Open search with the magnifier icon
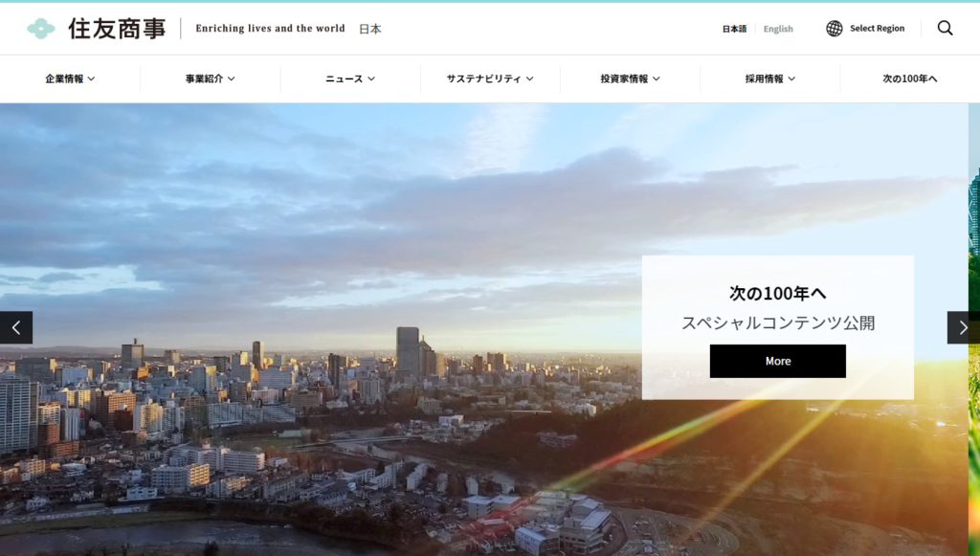The height and width of the screenshot is (556, 980). [x=945, y=29]
